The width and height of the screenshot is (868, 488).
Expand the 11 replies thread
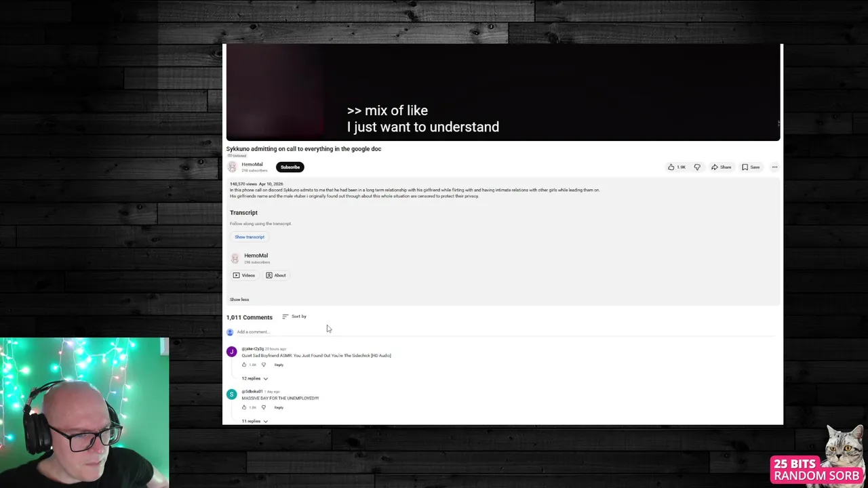point(255,421)
